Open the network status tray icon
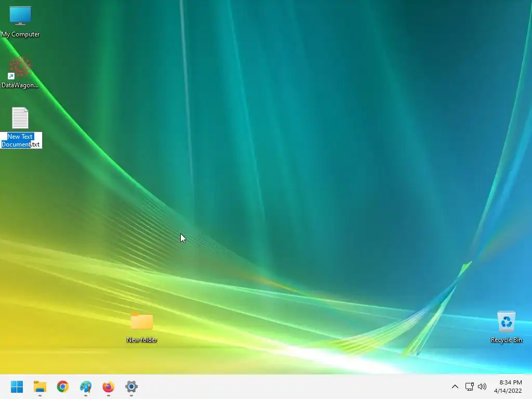 pyautogui.click(x=469, y=387)
